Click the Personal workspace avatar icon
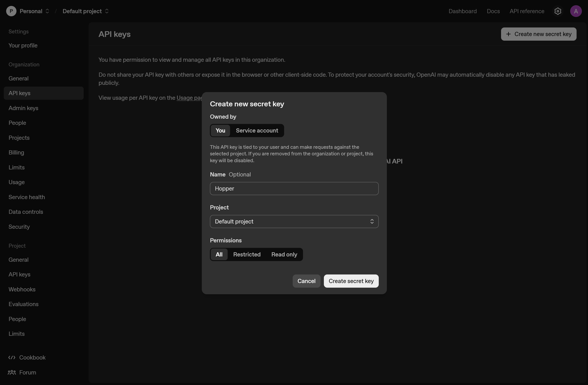The height and width of the screenshot is (385, 588). click(x=11, y=11)
